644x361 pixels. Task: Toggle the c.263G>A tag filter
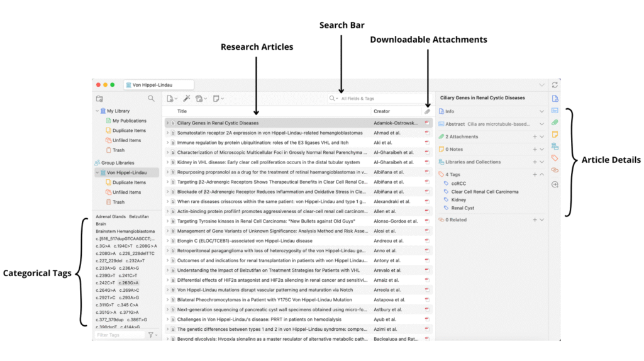click(x=130, y=283)
